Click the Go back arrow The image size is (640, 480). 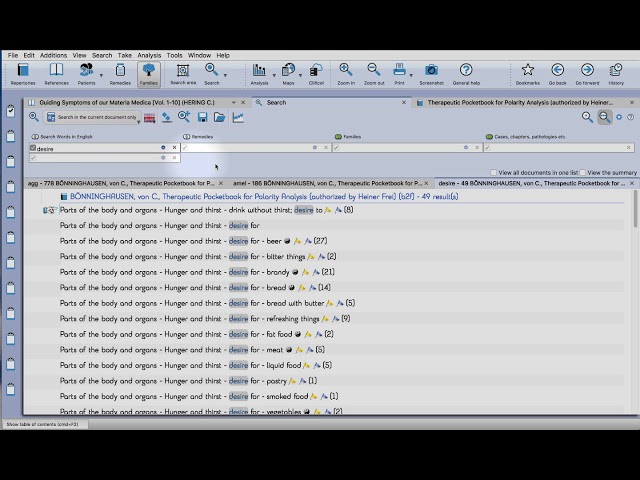click(557, 74)
